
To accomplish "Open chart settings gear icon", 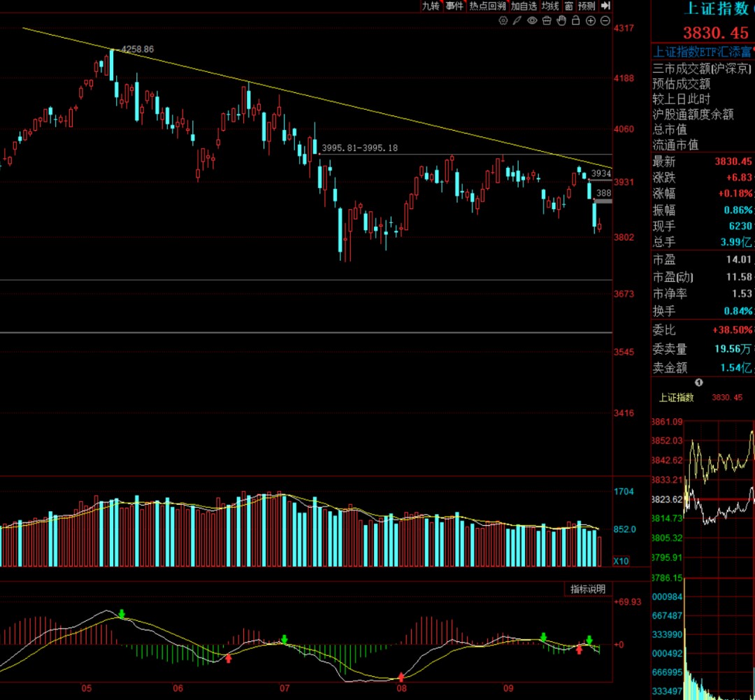I will [503, 21].
